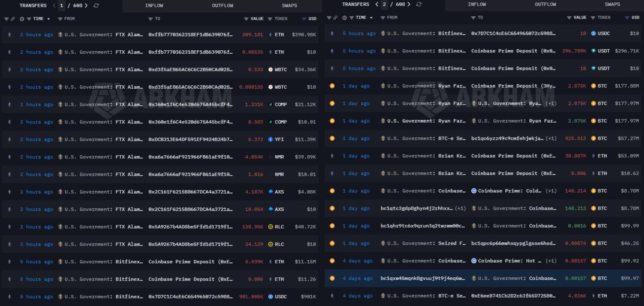Click the link chain icon in left panel header
The width and height of the screenshot is (644, 306).
tap(13, 19)
